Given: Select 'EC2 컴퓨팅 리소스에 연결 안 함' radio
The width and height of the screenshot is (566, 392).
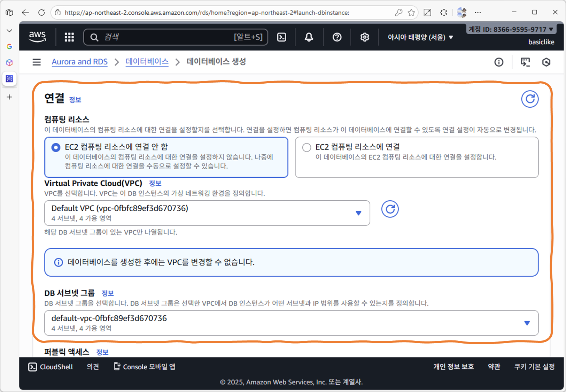Looking at the screenshot, I should [56, 147].
